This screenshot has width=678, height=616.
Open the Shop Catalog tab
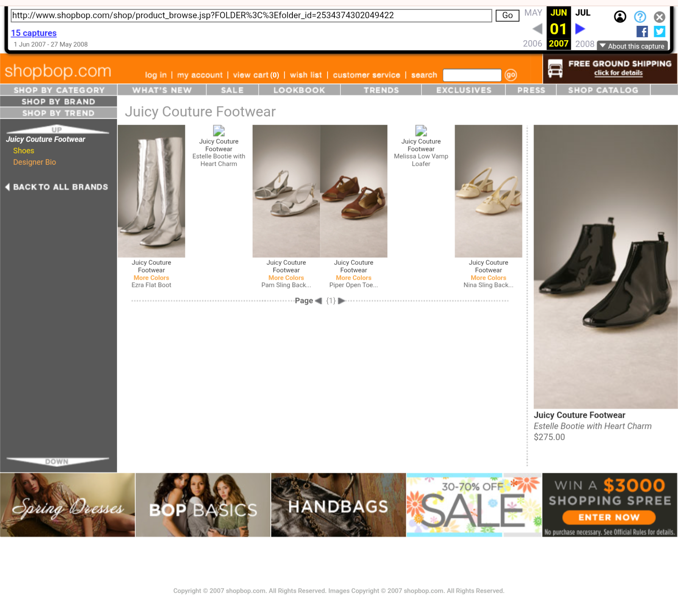(603, 90)
